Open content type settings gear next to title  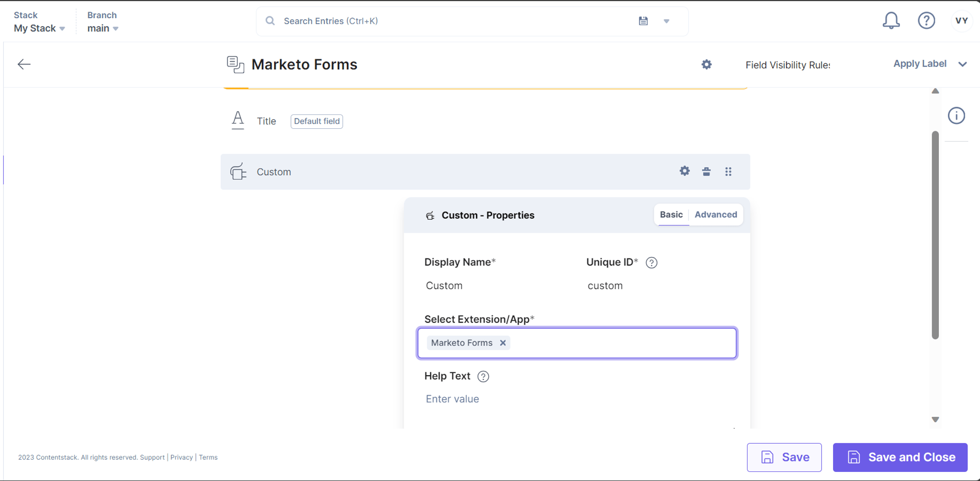click(x=706, y=65)
